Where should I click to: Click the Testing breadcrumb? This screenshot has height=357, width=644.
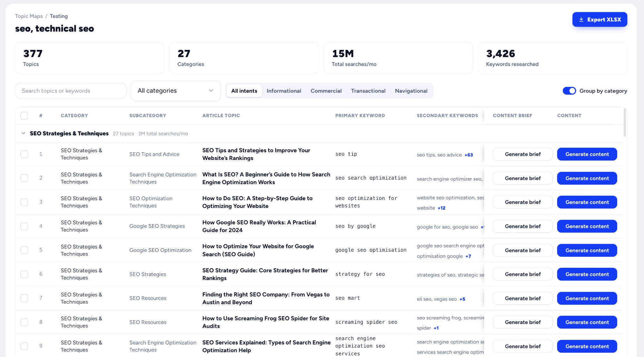59,16
